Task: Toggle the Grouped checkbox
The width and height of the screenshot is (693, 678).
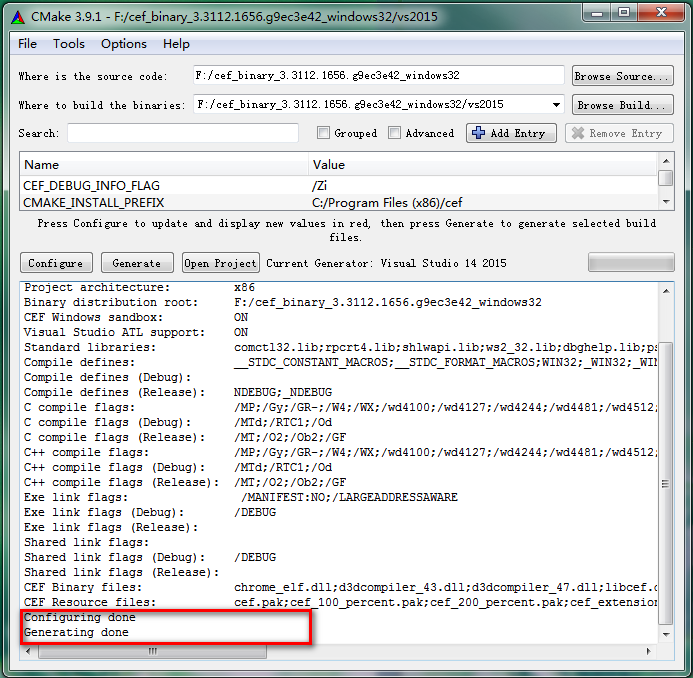Action: coord(323,133)
